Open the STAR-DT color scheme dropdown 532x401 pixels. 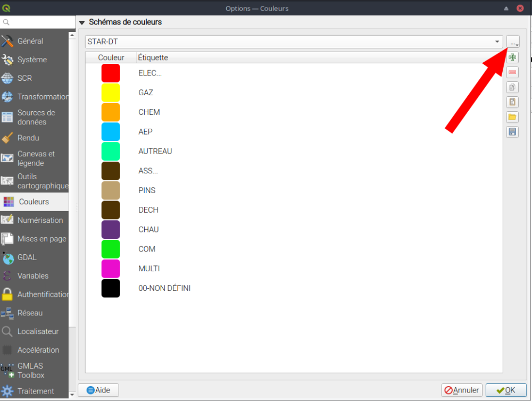(294, 41)
